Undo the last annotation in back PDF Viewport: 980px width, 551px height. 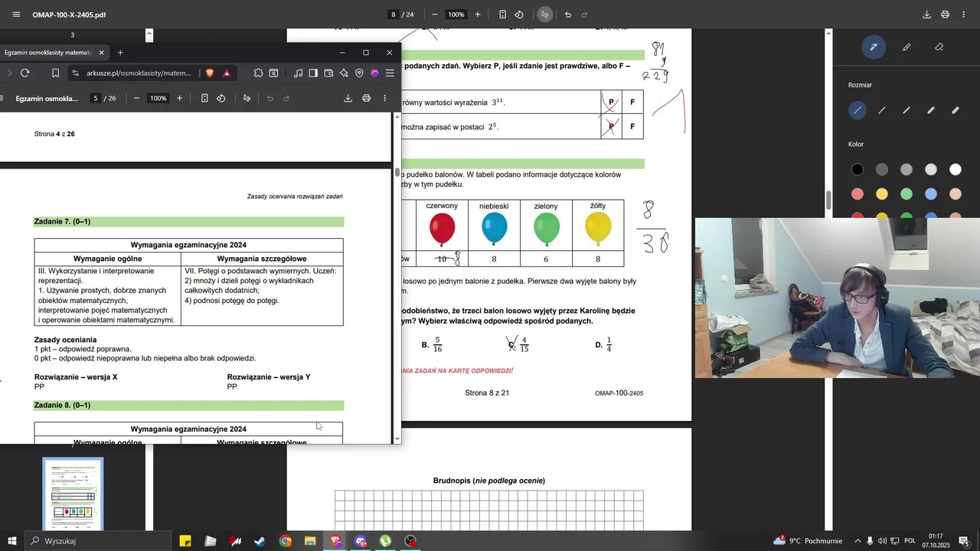click(568, 15)
